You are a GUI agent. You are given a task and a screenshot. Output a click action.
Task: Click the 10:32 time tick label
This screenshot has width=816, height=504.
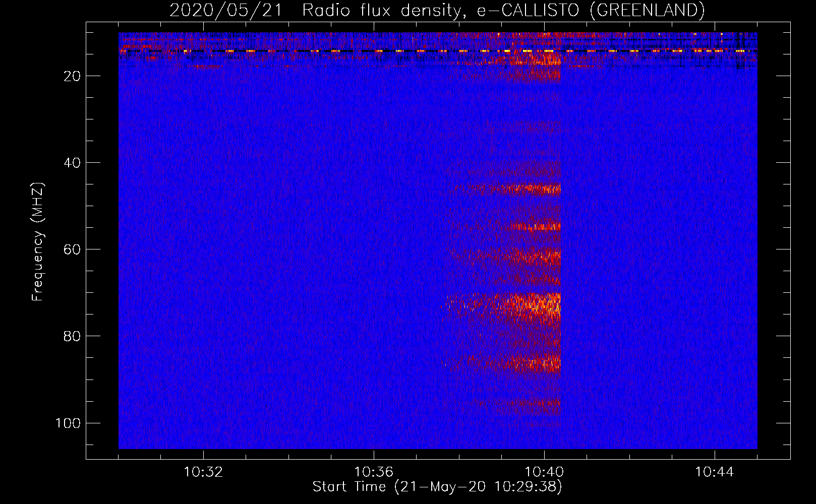pos(203,472)
